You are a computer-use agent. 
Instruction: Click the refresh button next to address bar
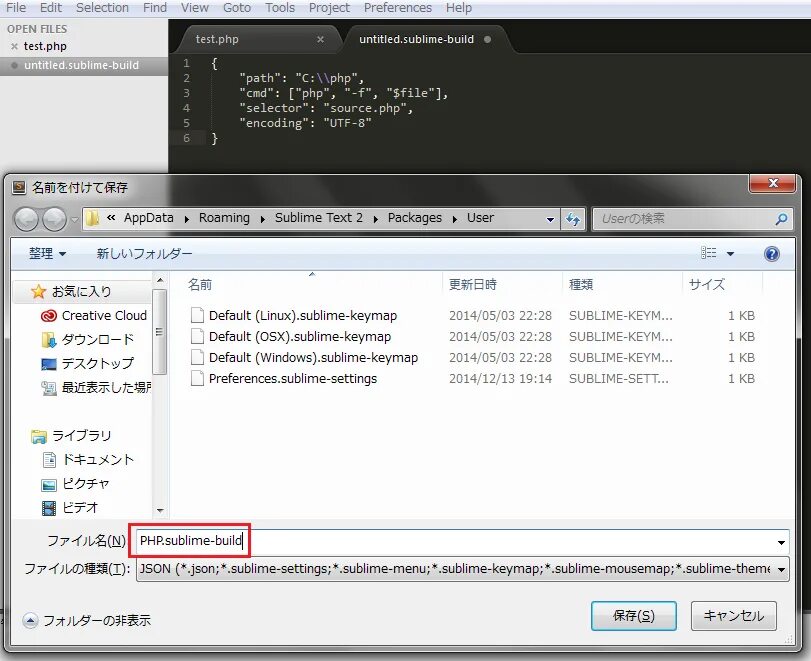pos(573,219)
